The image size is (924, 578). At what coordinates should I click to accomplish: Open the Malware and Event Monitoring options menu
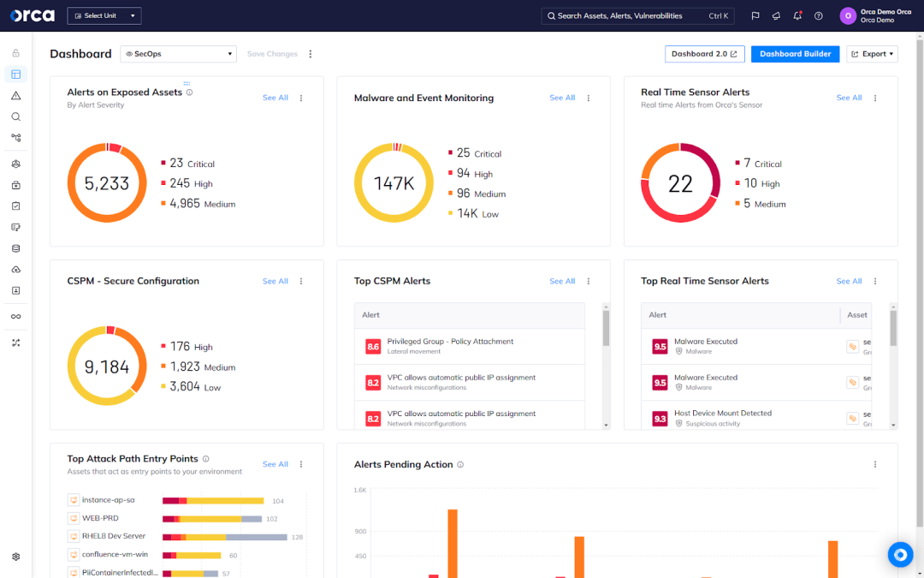click(589, 98)
